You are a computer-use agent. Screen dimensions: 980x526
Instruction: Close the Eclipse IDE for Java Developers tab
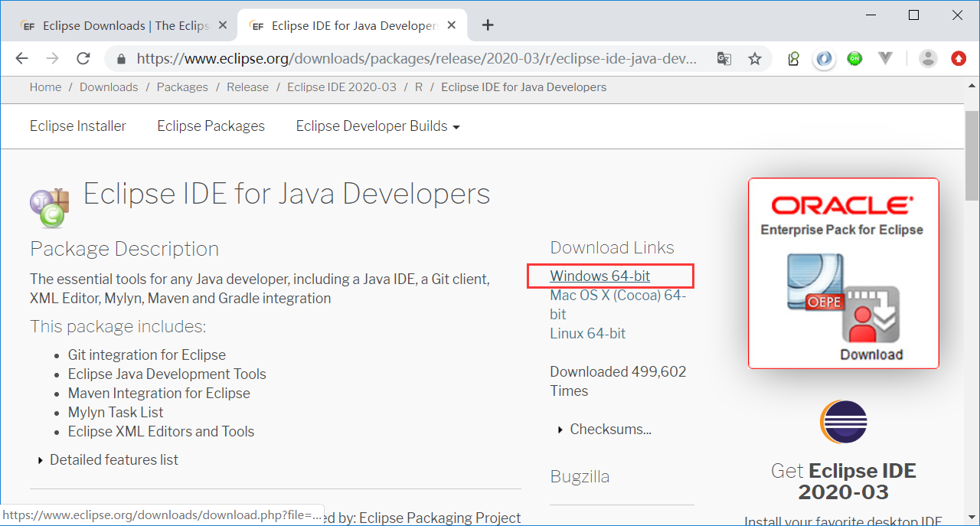452,25
